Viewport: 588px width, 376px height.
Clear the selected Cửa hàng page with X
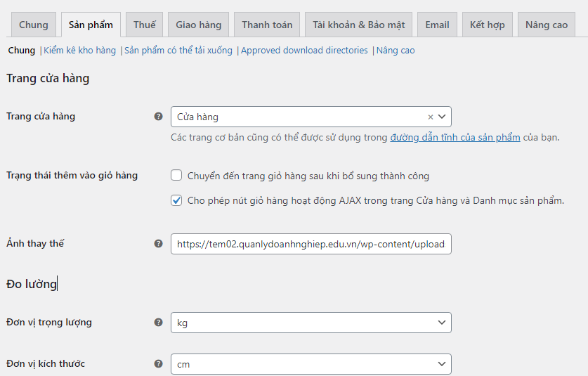(431, 117)
